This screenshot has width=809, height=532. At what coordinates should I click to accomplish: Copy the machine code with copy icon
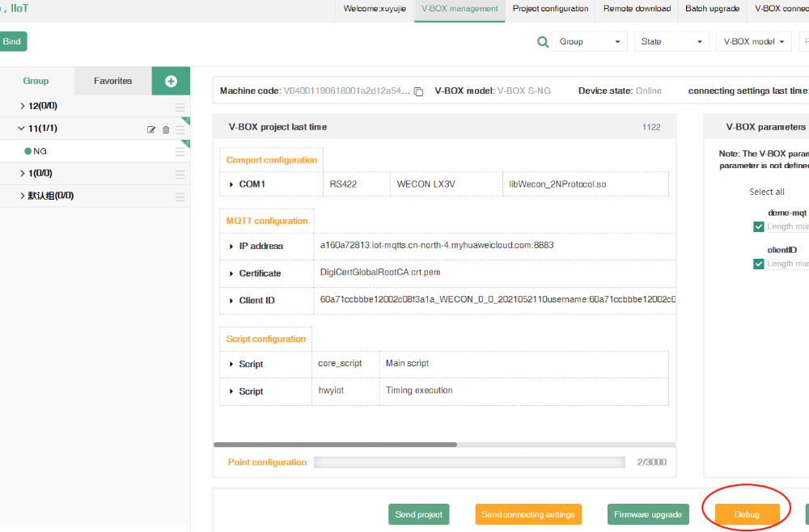click(418, 91)
